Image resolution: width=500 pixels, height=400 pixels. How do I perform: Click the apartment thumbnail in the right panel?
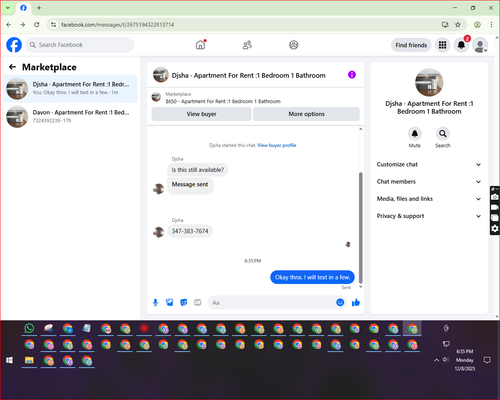[429, 82]
